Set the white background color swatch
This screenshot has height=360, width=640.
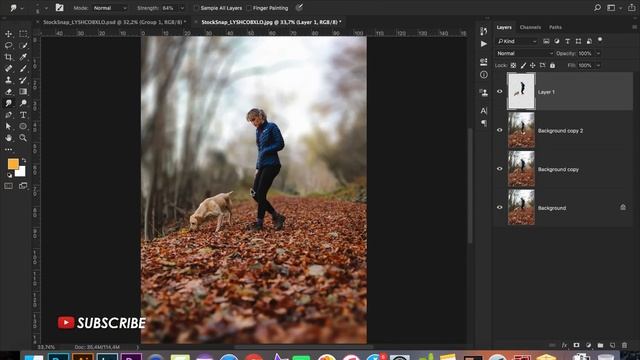coord(21,172)
